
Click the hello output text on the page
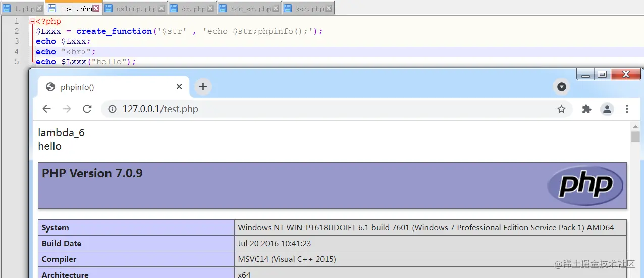coord(50,146)
